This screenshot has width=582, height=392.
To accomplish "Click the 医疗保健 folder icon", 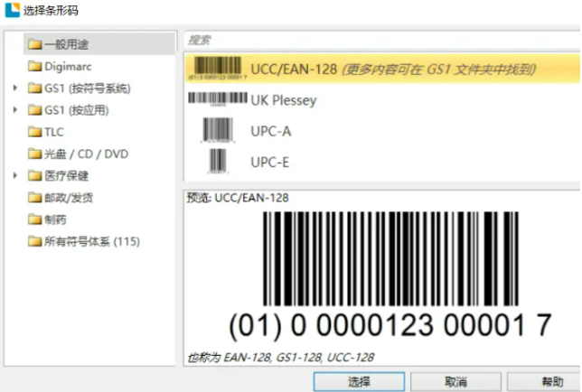I will (35, 176).
